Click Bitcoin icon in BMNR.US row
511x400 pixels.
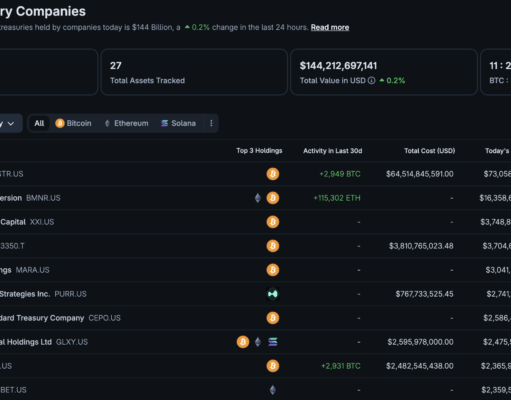tap(273, 198)
